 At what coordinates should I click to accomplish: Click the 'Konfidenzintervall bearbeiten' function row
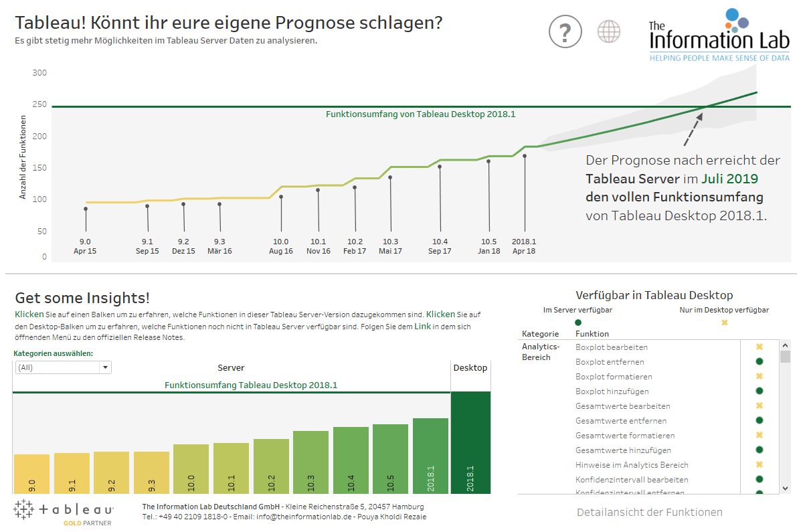tap(632, 479)
